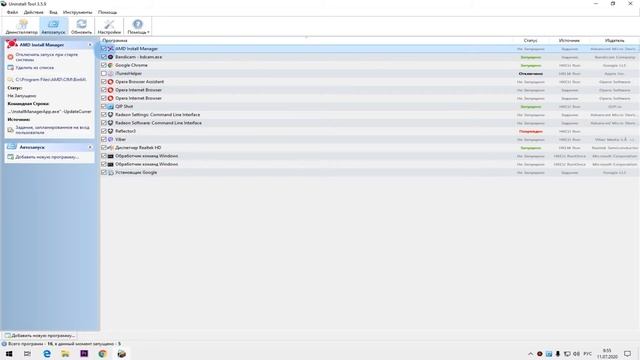Open the Помощь menu in menu bar
Screen dimensions: 640x360
107,12
